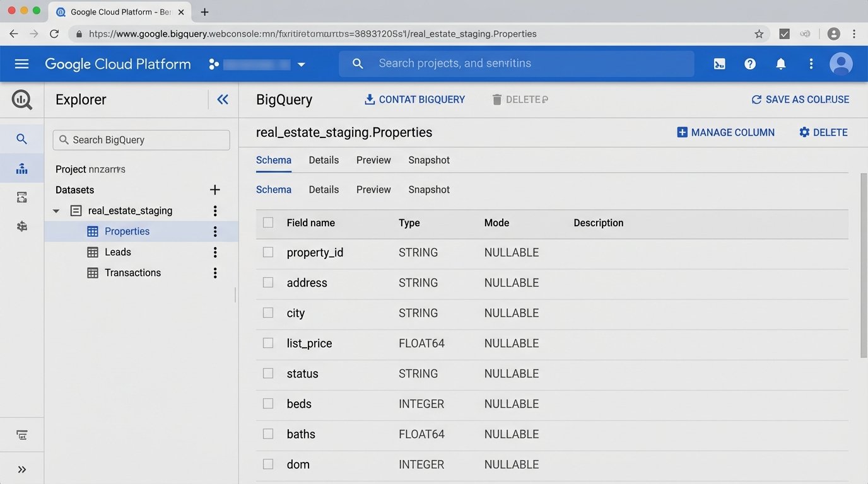Click the Google account avatar

[x=841, y=64]
